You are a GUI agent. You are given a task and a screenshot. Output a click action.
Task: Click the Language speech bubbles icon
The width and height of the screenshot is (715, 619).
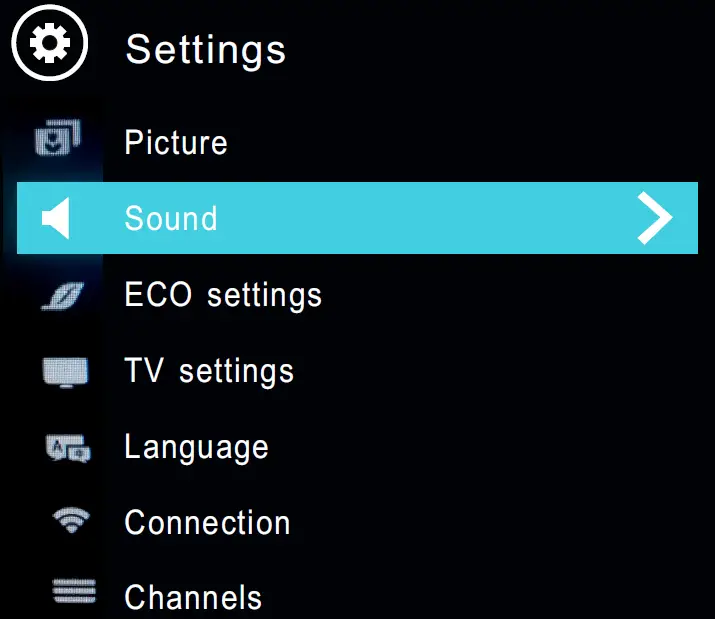click(67, 448)
